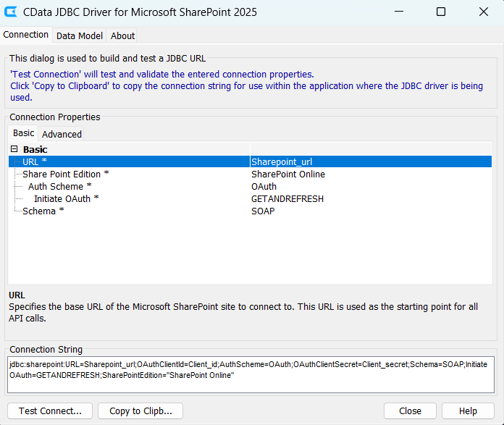Switch to the Data Model tab
Viewport: 504px width, 425px height.
tap(80, 35)
